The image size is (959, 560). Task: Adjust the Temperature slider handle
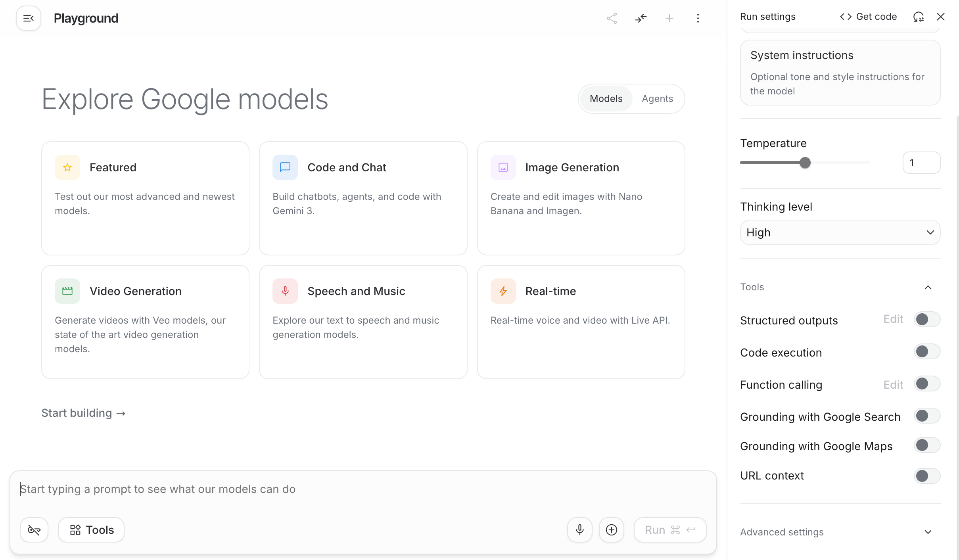point(805,163)
